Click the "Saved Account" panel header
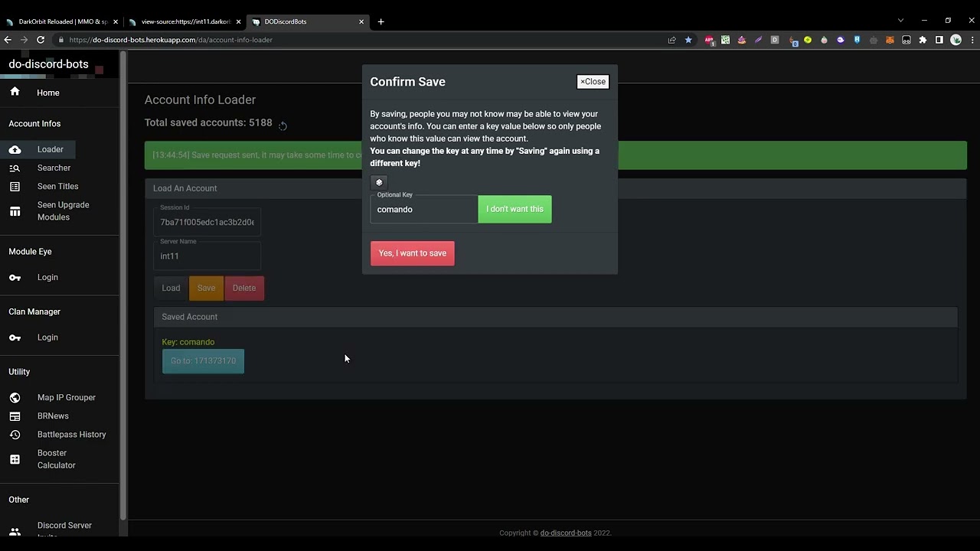This screenshot has width=980, height=551. 556,317
